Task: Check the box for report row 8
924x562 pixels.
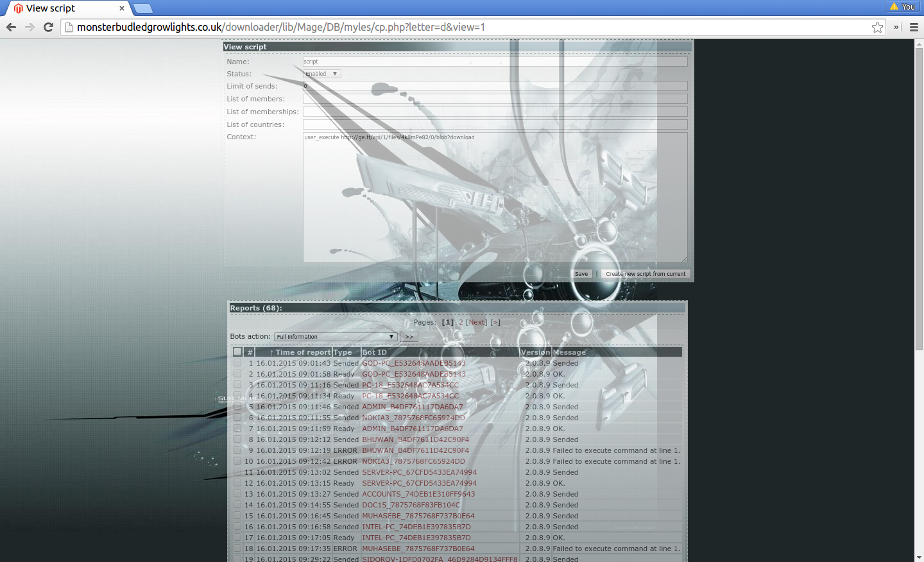Action: pyautogui.click(x=237, y=439)
